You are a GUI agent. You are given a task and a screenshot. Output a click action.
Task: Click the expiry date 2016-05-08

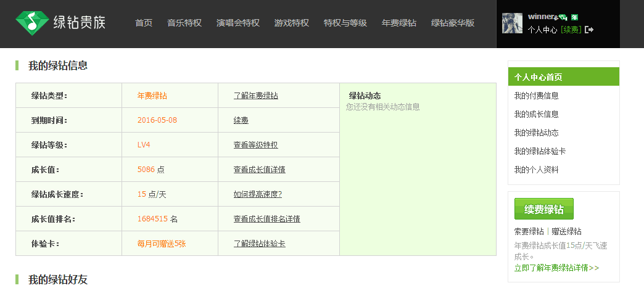(x=157, y=120)
